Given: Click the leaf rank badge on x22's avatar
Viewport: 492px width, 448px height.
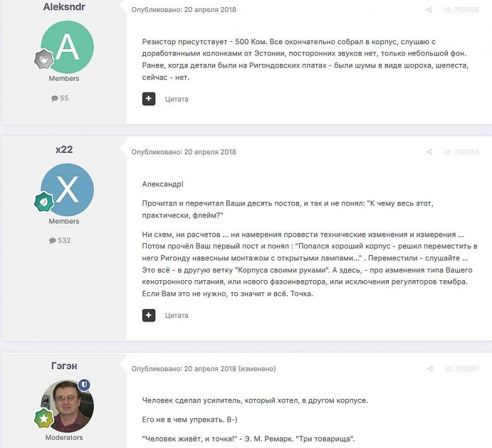Looking at the screenshot, I should click(x=44, y=201).
